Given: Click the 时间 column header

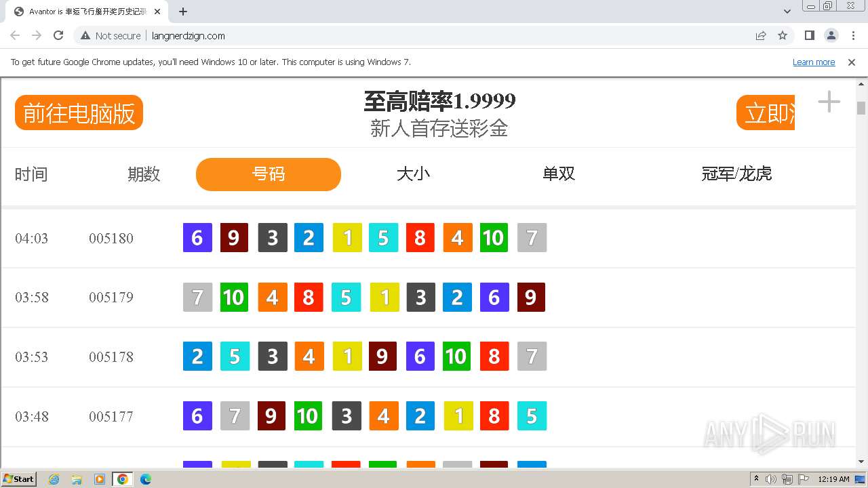Looking at the screenshot, I should pyautogui.click(x=31, y=174).
